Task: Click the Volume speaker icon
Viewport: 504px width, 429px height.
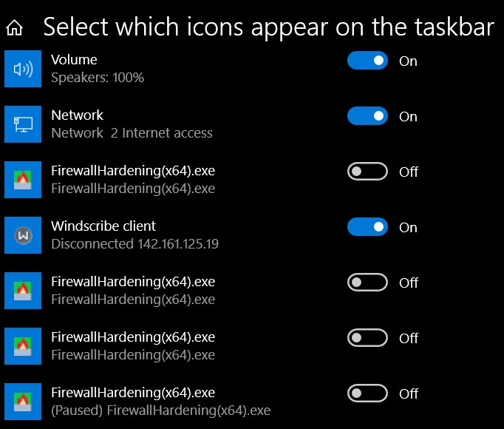Action: tap(23, 69)
